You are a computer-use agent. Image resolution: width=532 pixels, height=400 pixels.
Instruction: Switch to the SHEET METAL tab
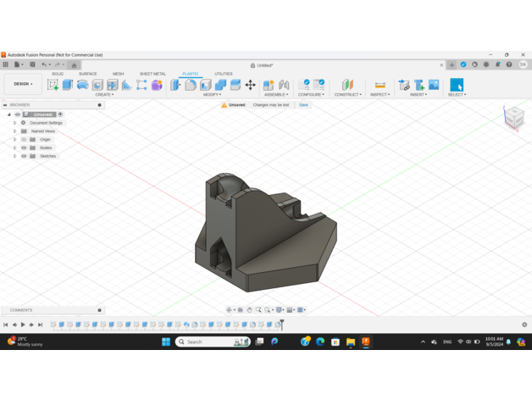(x=152, y=74)
